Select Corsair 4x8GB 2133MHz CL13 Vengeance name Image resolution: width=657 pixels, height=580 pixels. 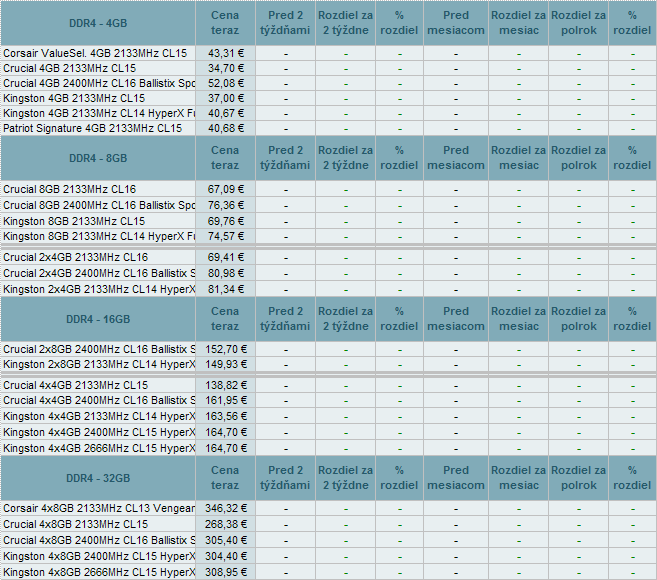pyautogui.click(x=99, y=508)
